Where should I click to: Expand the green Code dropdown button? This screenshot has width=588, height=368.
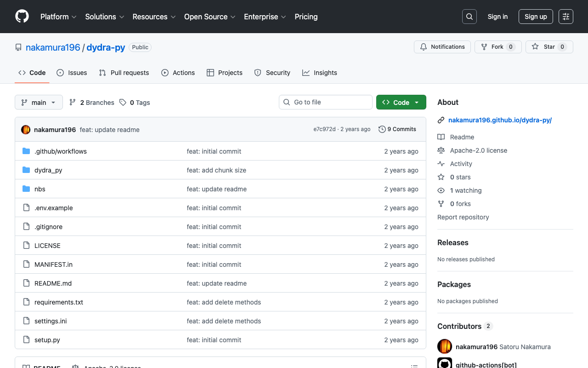point(401,102)
